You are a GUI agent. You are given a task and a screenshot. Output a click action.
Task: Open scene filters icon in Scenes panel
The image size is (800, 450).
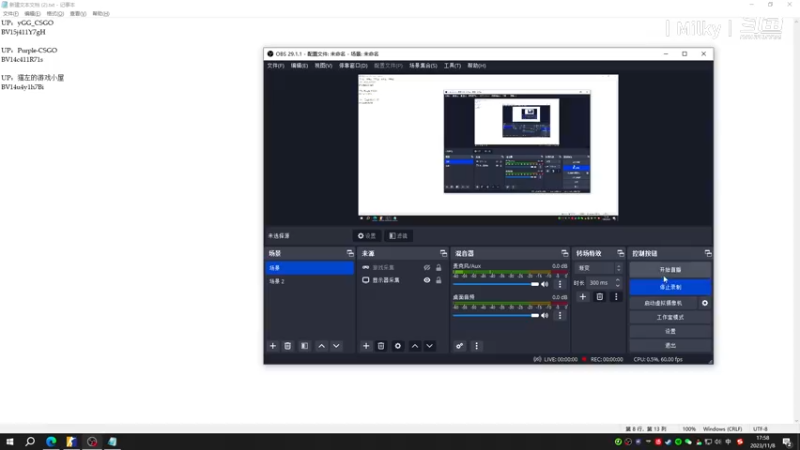tap(305, 346)
